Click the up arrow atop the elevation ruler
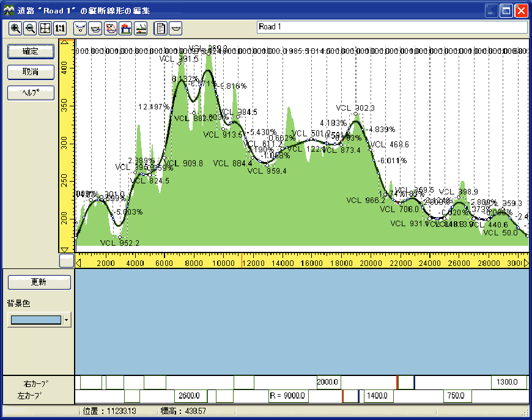 (64, 42)
